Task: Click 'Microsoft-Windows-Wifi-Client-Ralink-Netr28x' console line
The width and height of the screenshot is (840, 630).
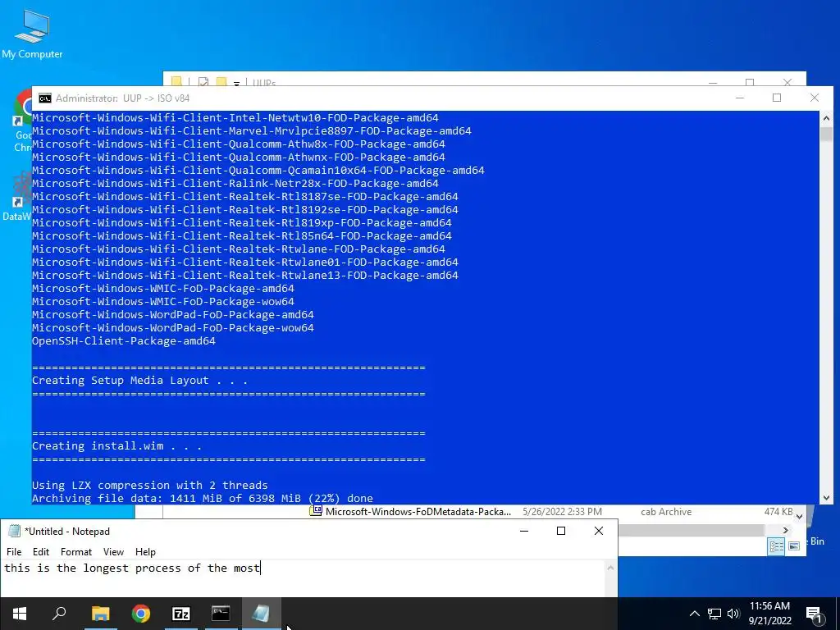Action: coord(235,184)
